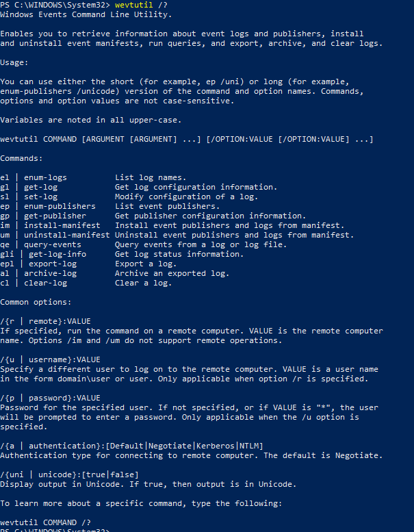Viewport: 414px width, 532px height.
Task: Click the 'Common options:' heading text
Action: coord(36,302)
